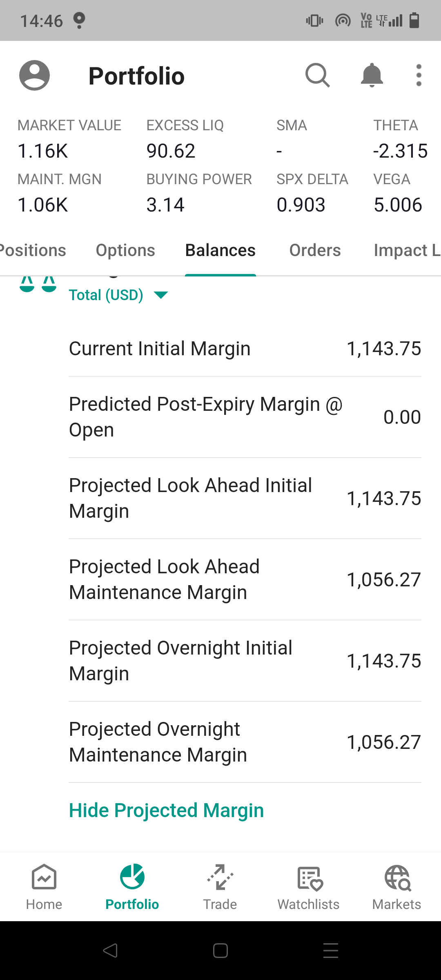Open the Impact tab
Image resolution: width=441 pixels, height=980 pixels.
click(x=407, y=250)
